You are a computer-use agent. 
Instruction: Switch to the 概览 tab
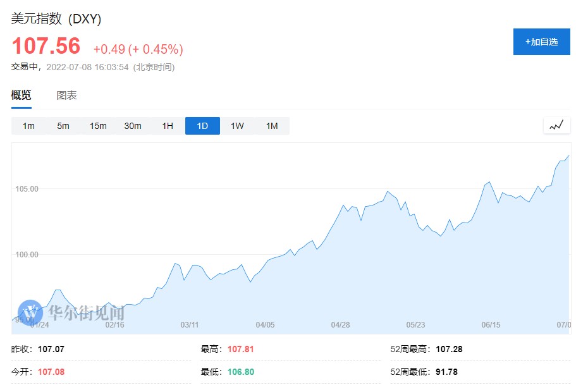click(x=21, y=95)
